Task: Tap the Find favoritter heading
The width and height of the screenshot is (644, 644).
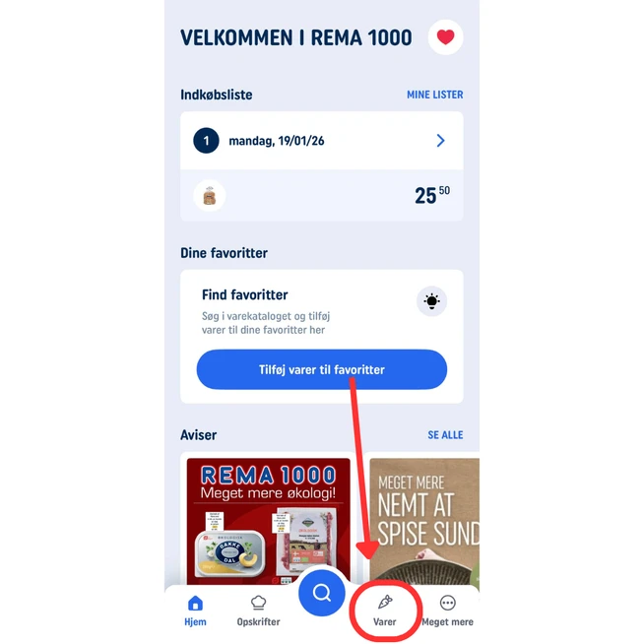Action: tap(245, 294)
